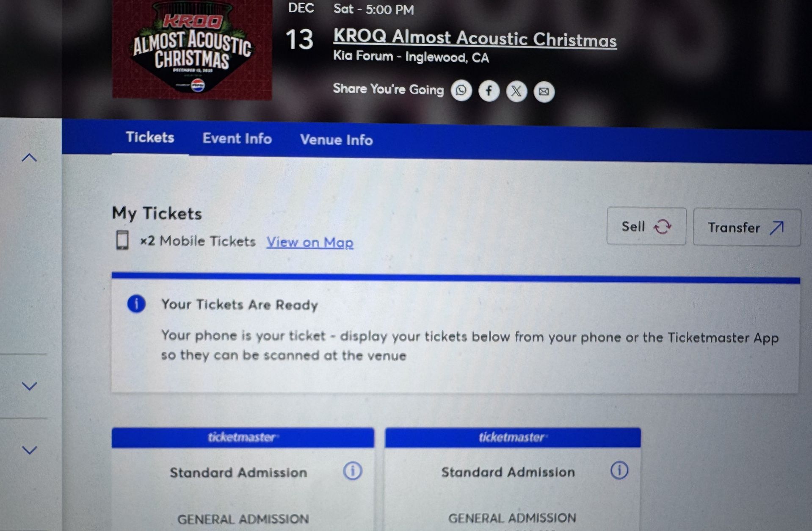Viewport: 812px width, 531px height.
Task: Collapse the sidebar using the top chevron
Action: click(29, 157)
